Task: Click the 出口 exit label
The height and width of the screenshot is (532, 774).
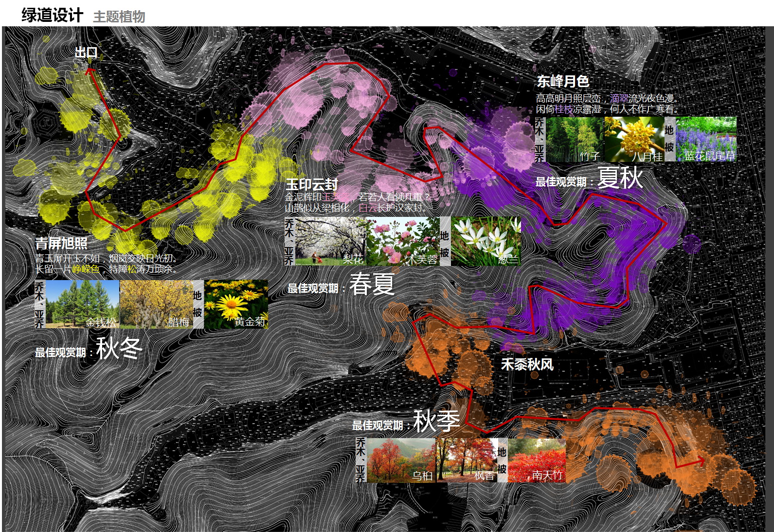Action: 86,52
